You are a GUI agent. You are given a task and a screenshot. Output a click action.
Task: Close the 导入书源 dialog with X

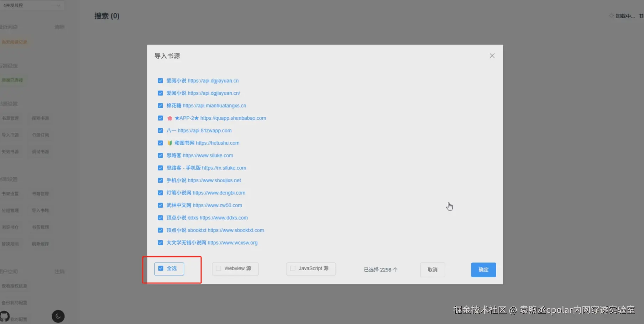492,56
